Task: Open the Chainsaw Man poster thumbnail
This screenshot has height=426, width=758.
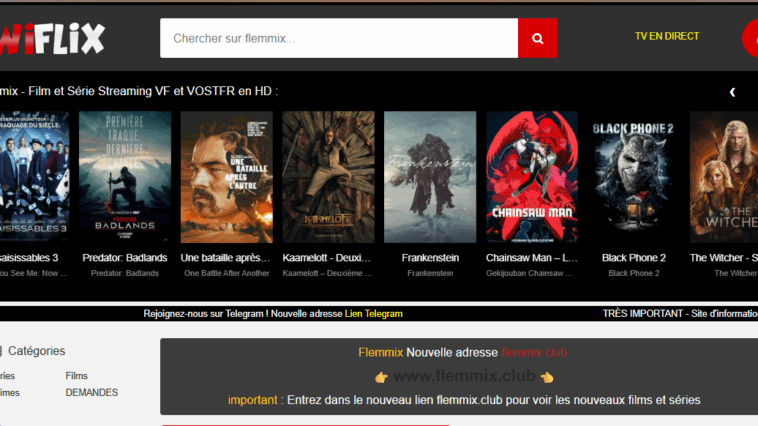Action: click(532, 177)
